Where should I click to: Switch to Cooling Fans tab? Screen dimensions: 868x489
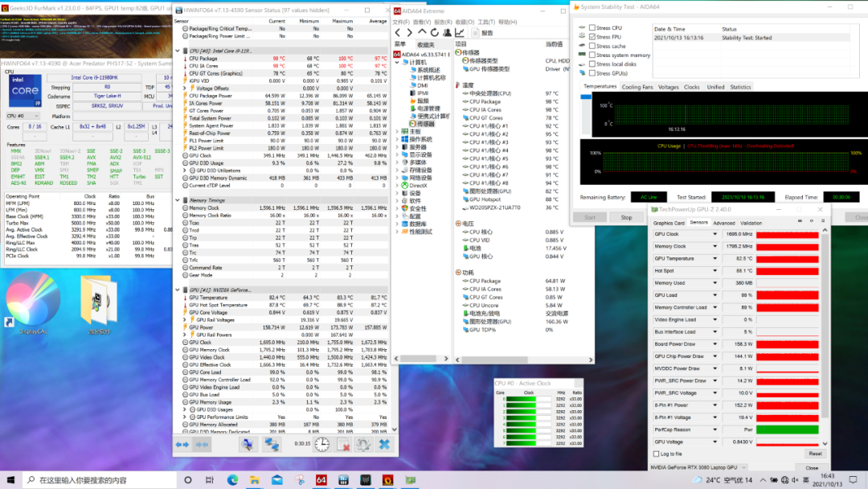pos(637,87)
